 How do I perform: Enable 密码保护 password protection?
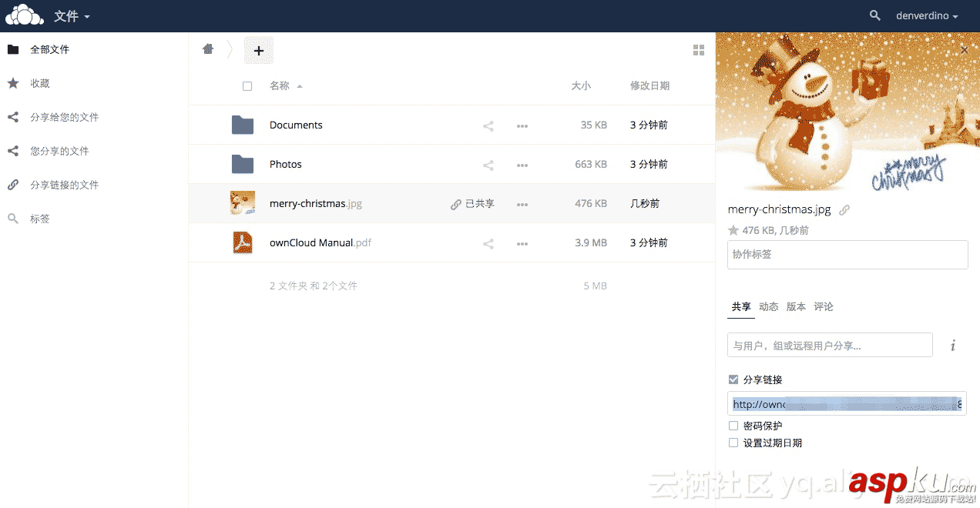[x=733, y=425]
